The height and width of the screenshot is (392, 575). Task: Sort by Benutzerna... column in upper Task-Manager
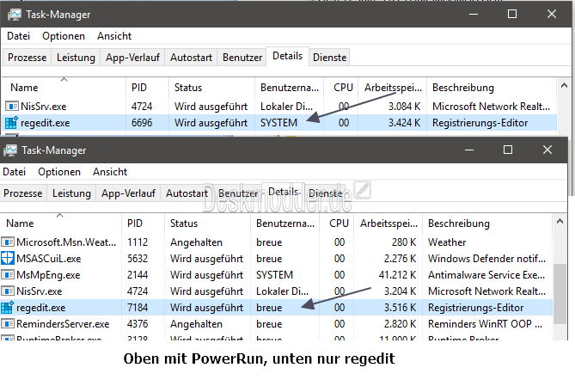coord(289,88)
